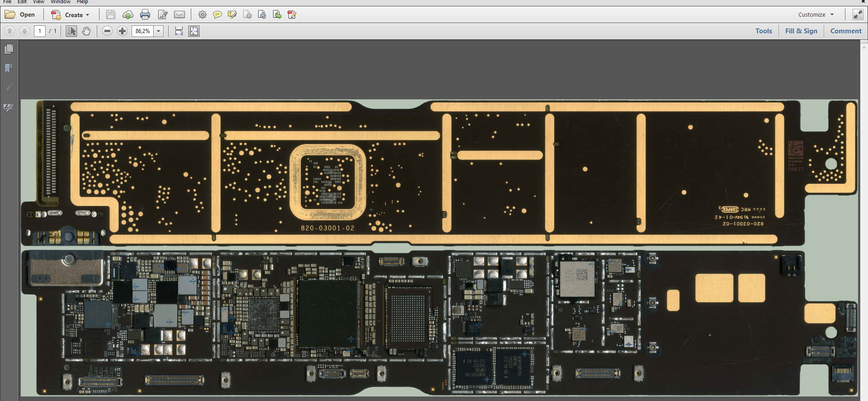Open the Comment pane
Image resolution: width=868 pixels, height=401 pixels.
click(x=846, y=31)
